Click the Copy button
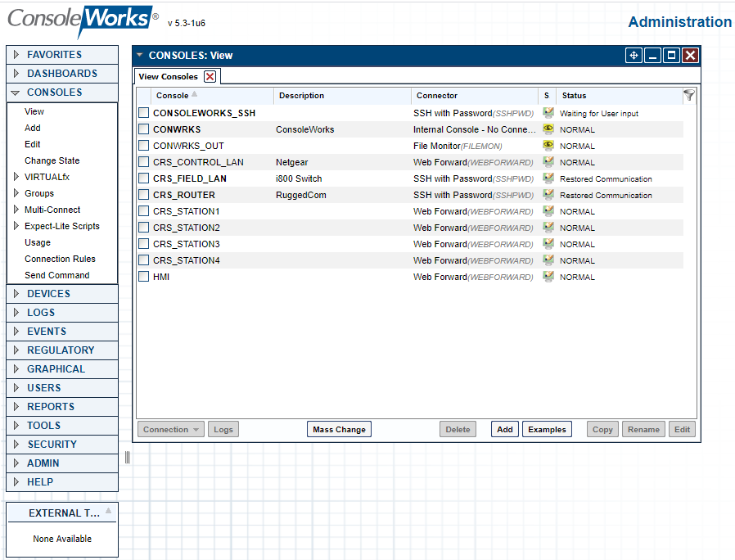This screenshot has width=735, height=560. coord(602,429)
